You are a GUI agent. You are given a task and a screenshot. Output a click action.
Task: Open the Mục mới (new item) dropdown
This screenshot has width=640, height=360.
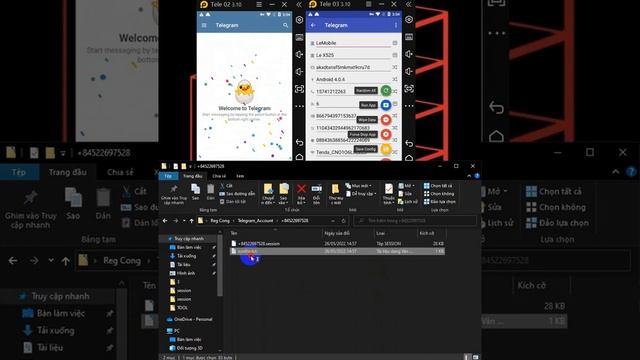tap(358, 186)
